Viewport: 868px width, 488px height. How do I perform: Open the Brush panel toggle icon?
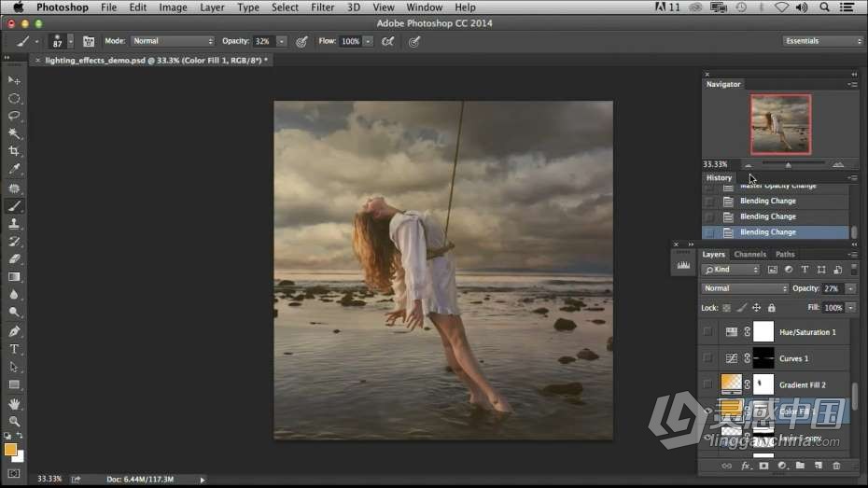pos(89,41)
